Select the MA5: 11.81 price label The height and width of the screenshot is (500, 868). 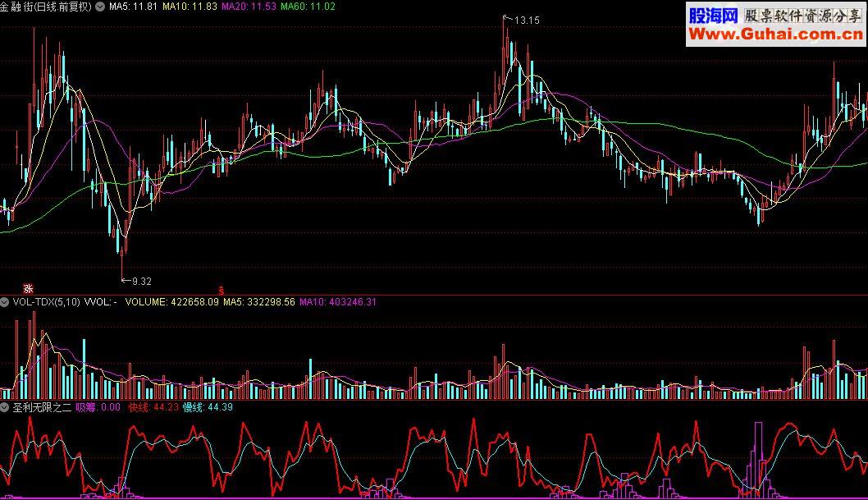coord(133,7)
